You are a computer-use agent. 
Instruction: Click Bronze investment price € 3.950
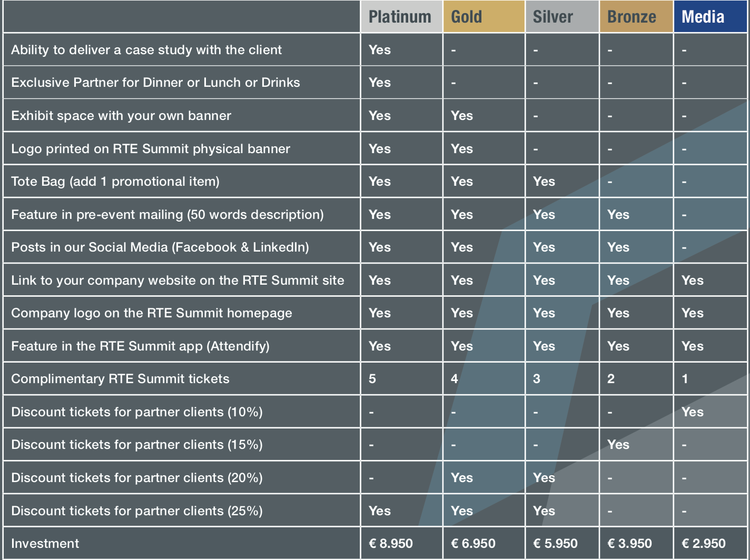[x=629, y=544]
